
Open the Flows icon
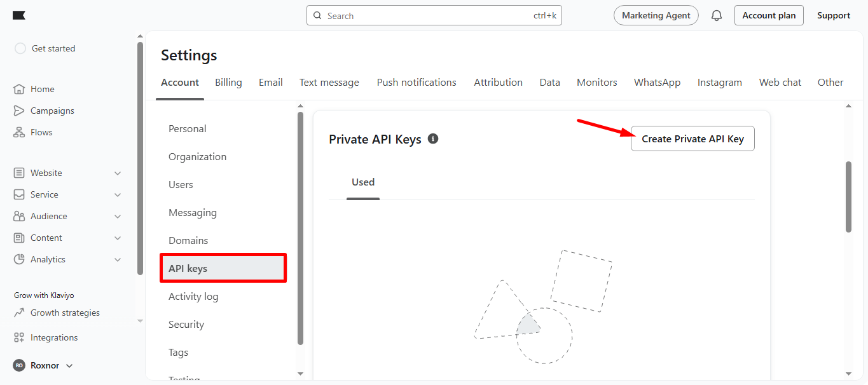coord(20,132)
